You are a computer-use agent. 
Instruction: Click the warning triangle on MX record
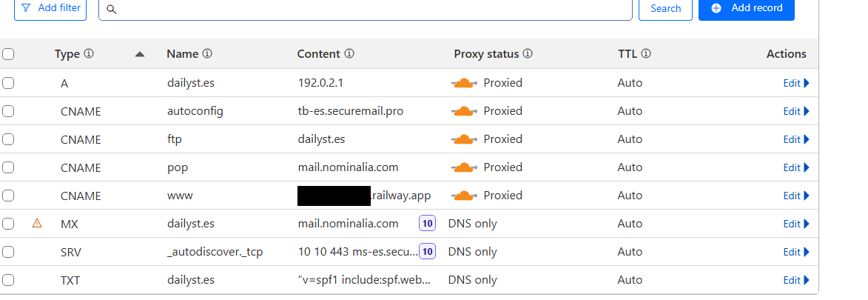pyautogui.click(x=37, y=223)
